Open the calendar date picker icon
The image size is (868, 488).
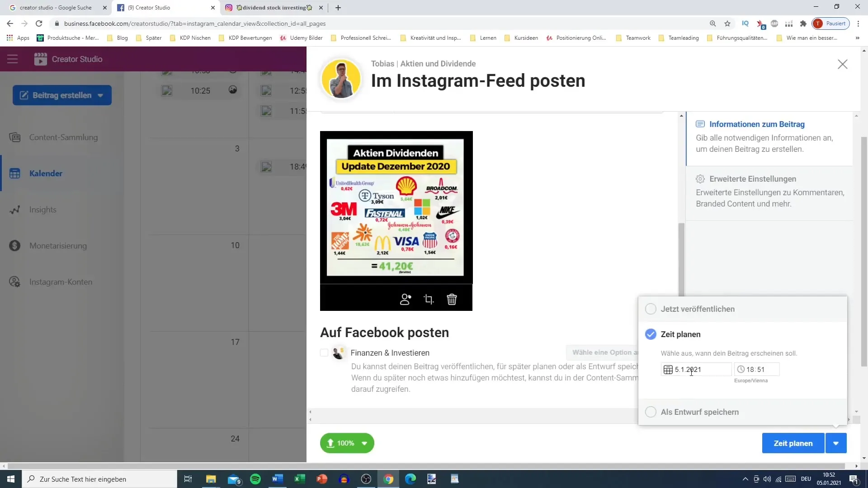(668, 370)
